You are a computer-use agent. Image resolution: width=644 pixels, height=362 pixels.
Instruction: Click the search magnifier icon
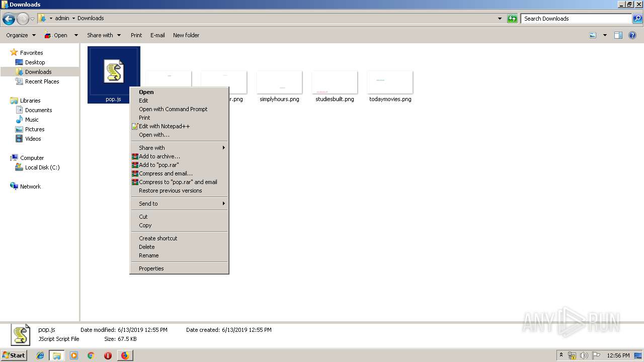click(637, 19)
